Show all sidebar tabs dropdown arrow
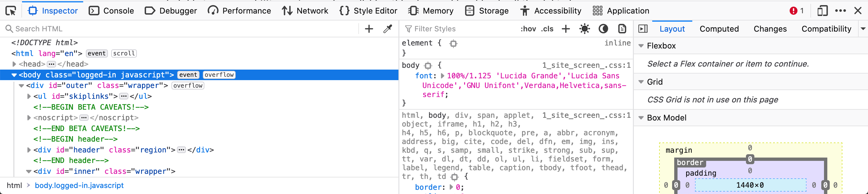The width and height of the screenshot is (868, 194). coord(863,29)
